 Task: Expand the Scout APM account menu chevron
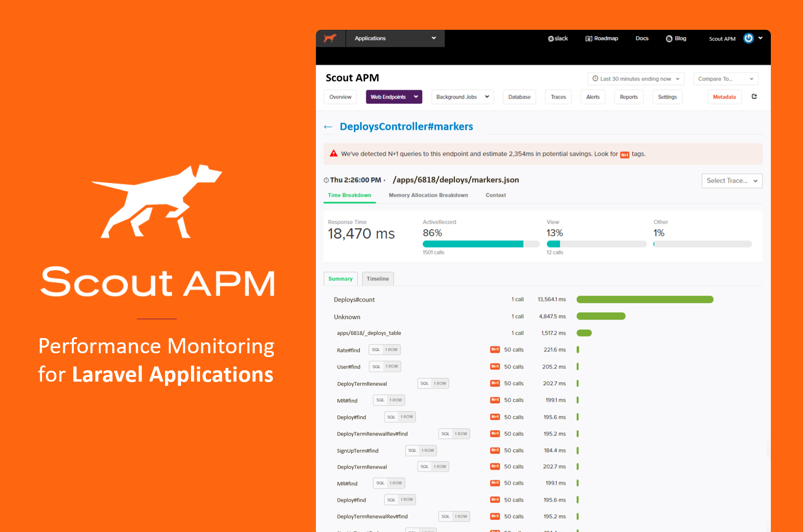click(760, 38)
